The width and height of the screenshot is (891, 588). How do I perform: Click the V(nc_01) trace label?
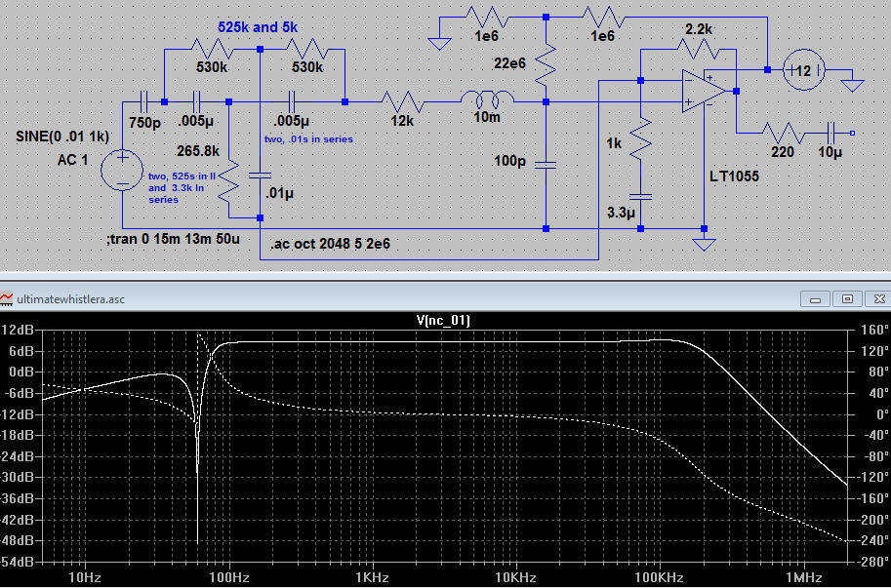tap(443, 321)
